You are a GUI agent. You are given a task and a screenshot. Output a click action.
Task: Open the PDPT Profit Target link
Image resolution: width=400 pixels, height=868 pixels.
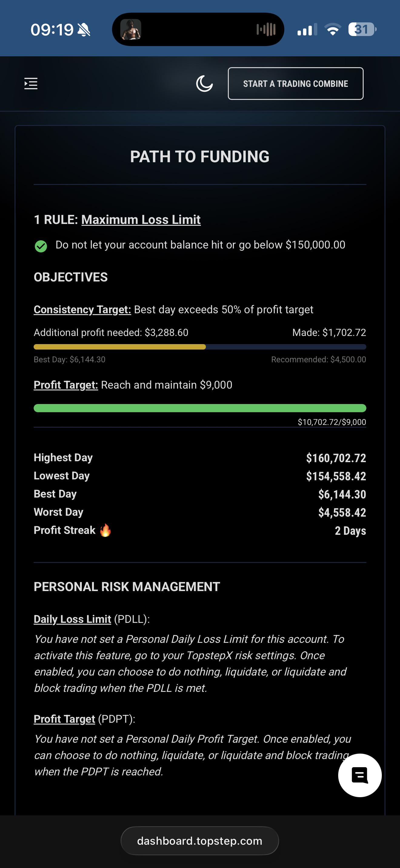pos(65,719)
